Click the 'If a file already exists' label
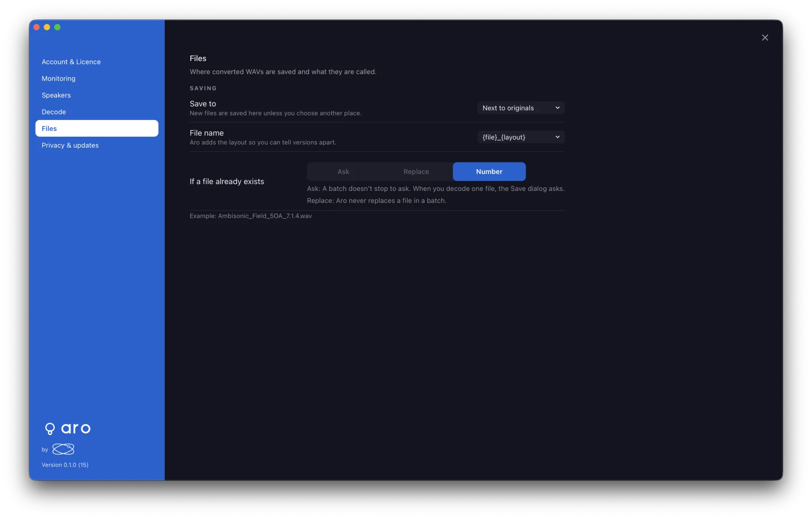The width and height of the screenshot is (812, 519). tap(227, 181)
